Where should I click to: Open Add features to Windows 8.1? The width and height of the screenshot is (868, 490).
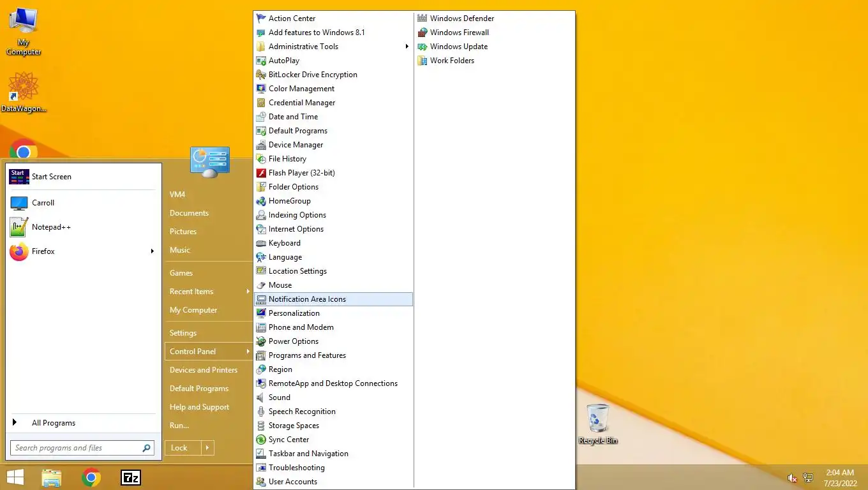[x=333, y=33]
